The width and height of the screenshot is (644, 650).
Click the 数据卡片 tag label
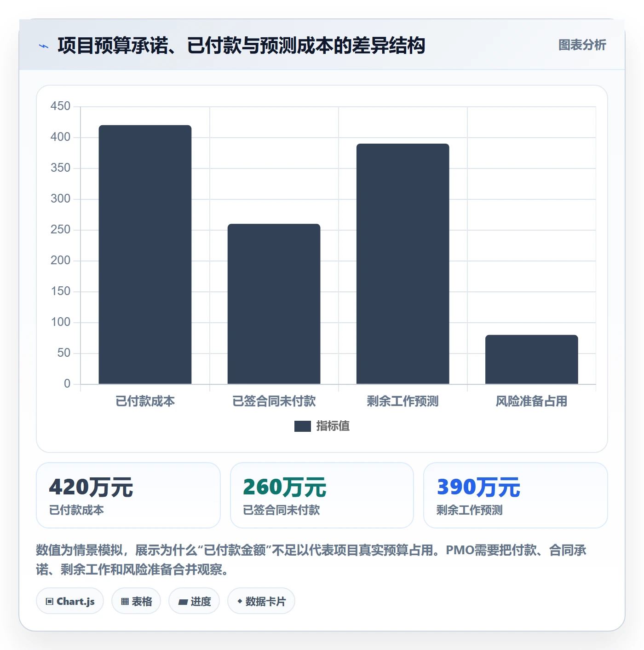coord(265,602)
